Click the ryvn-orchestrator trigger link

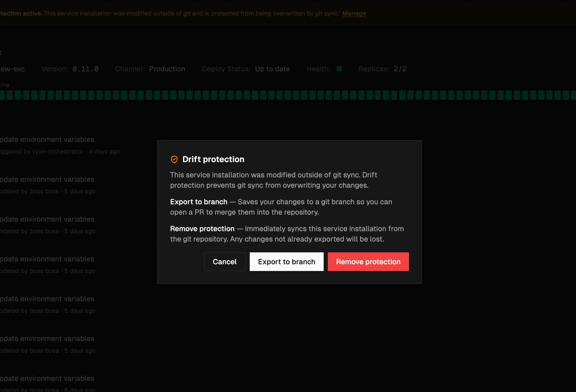[57, 152]
